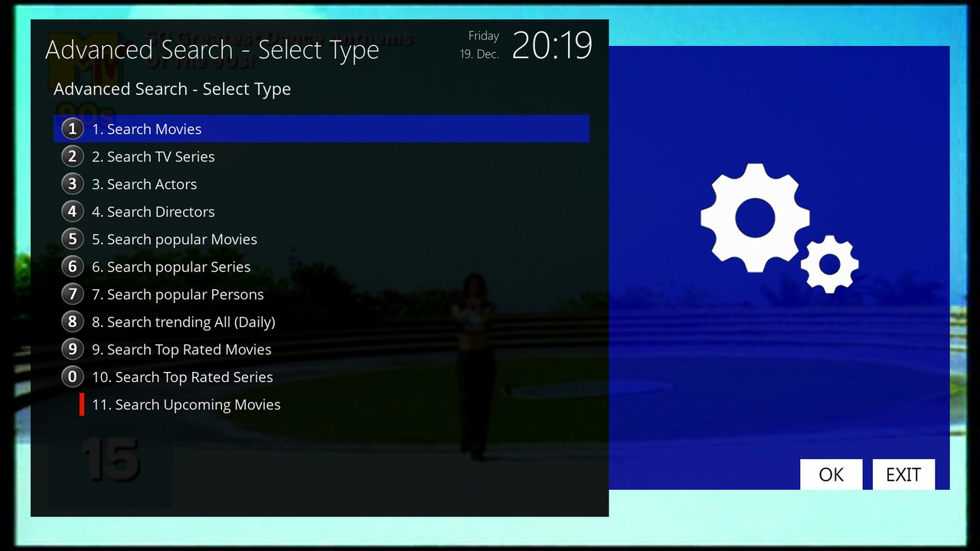Image resolution: width=980 pixels, height=551 pixels.
Task: Click the number 8 circle icon
Action: click(x=73, y=321)
